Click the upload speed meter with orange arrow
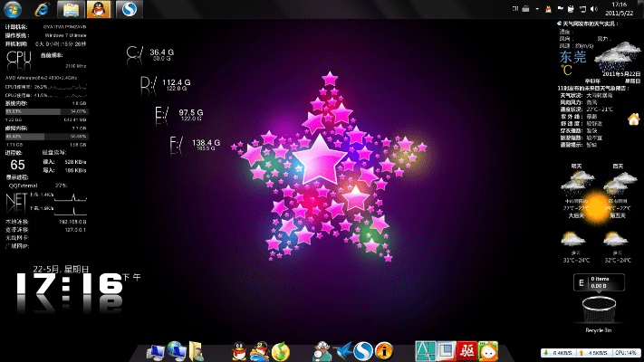644x362 pixels. pos(595,353)
